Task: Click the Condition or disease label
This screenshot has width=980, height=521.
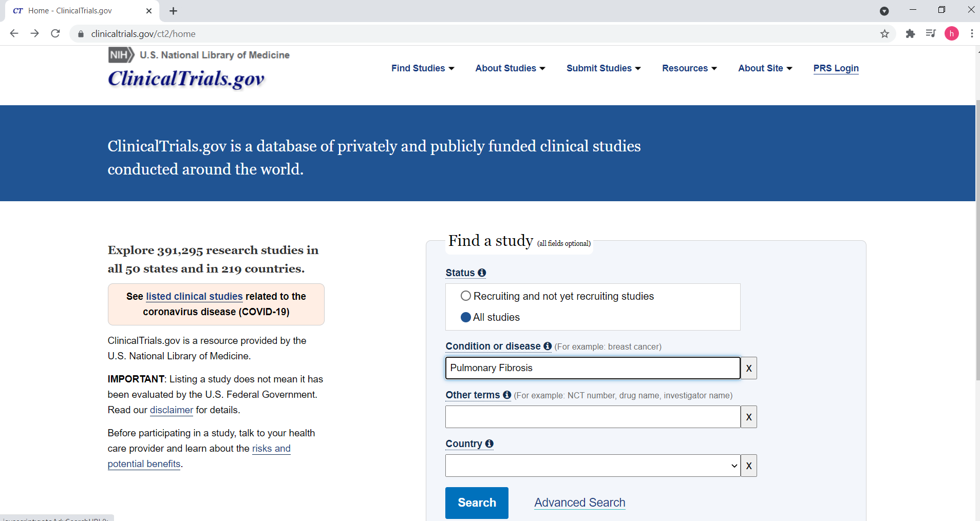Action: pyautogui.click(x=493, y=346)
